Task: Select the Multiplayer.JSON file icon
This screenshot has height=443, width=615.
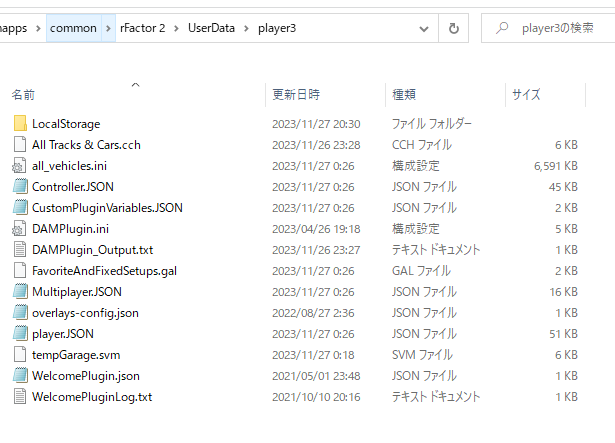Action: (x=20, y=292)
